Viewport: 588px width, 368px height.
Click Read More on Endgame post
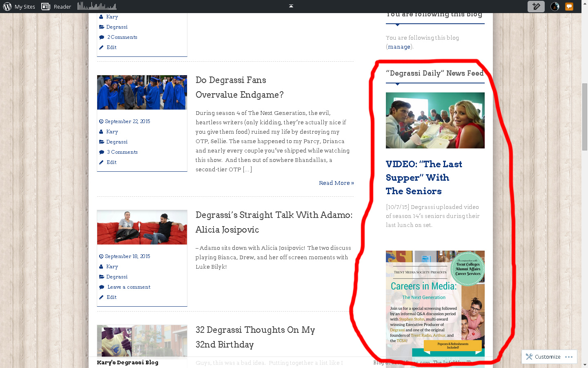coord(336,183)
